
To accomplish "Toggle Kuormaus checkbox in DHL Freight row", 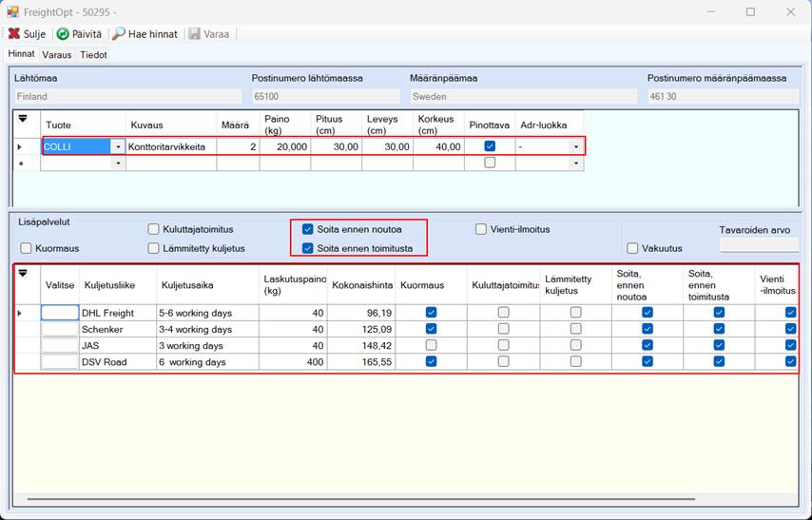I will pyautogui.click(x=431, y=313).
